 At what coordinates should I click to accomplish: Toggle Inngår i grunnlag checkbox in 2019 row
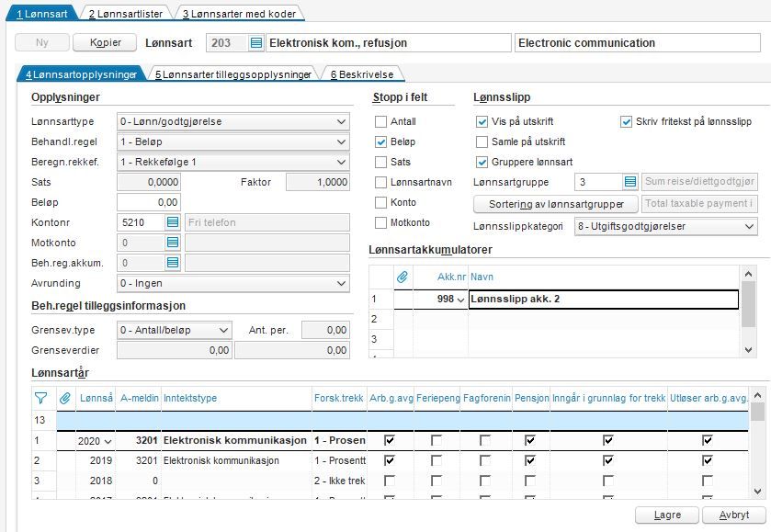coord(607,460)
